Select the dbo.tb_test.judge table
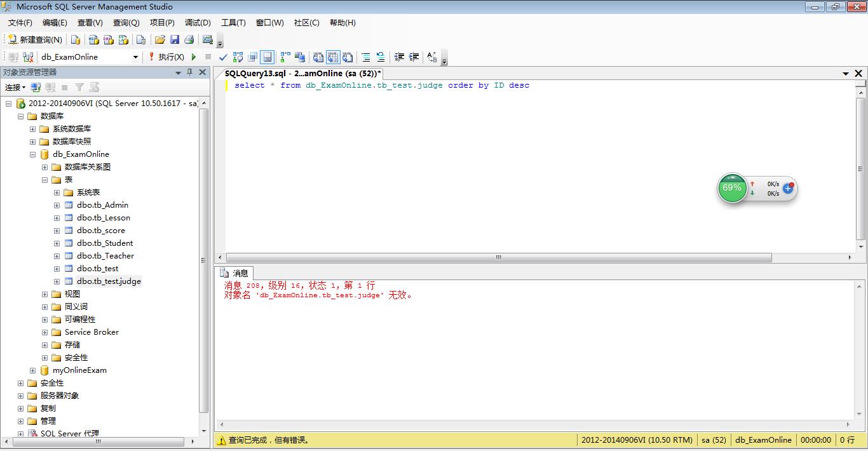868x451 pixels. (x=109, y=281)
